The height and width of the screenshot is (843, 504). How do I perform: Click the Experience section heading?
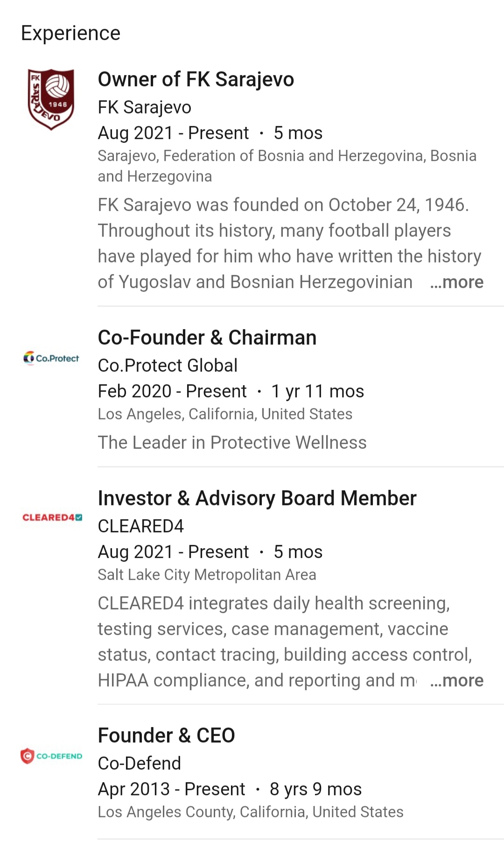(x=71, y=34)
